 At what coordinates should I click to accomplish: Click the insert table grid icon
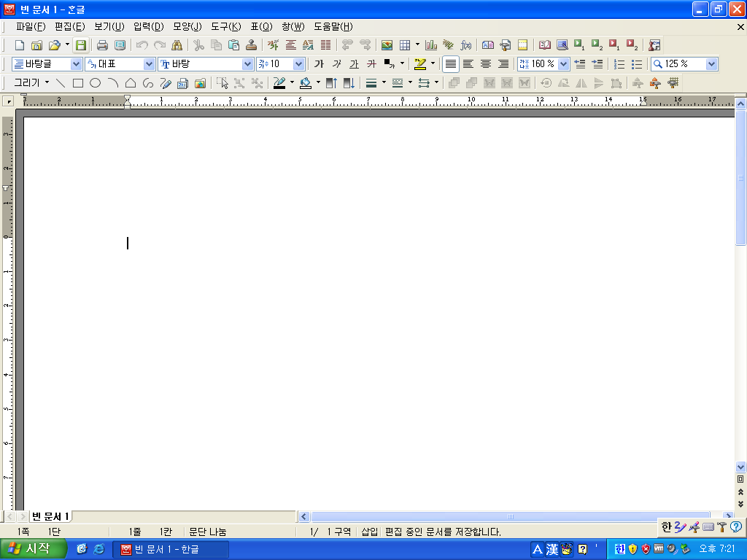[405, 45]
